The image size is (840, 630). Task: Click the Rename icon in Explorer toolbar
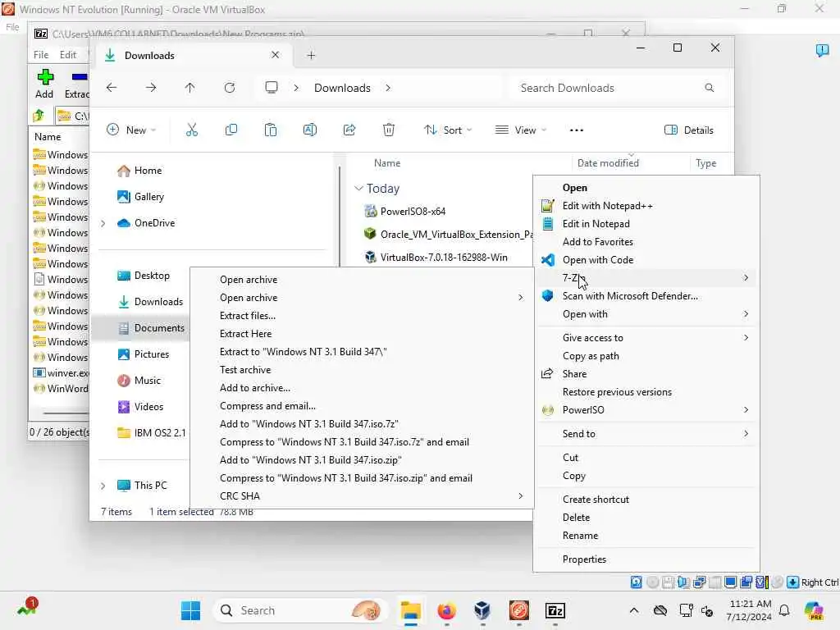[x=309, y=130]
